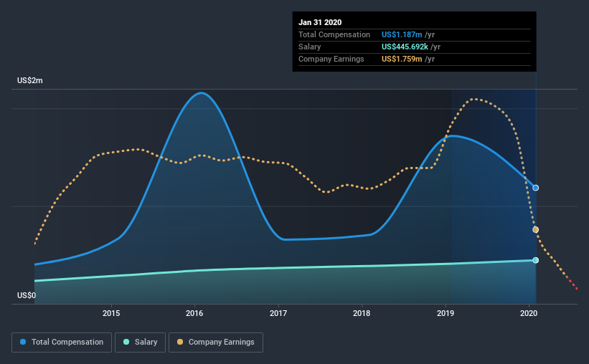This screenshot has width=589, height=364.
Task: Click the Salary teal marker at 2020
Action: click(x=536, y=260)
